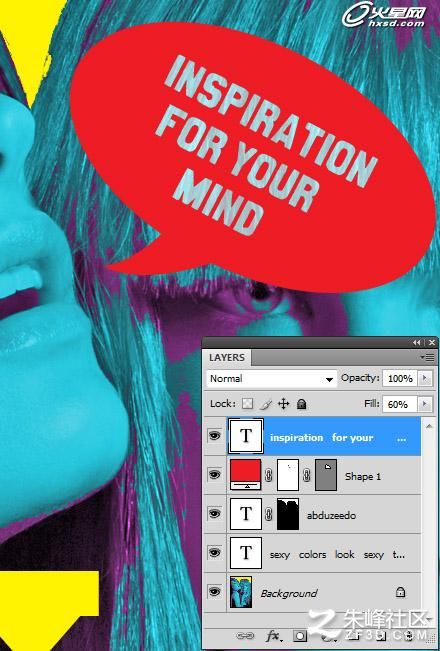
Task: Click the Background layer lock icon
Action: point(401,592)
